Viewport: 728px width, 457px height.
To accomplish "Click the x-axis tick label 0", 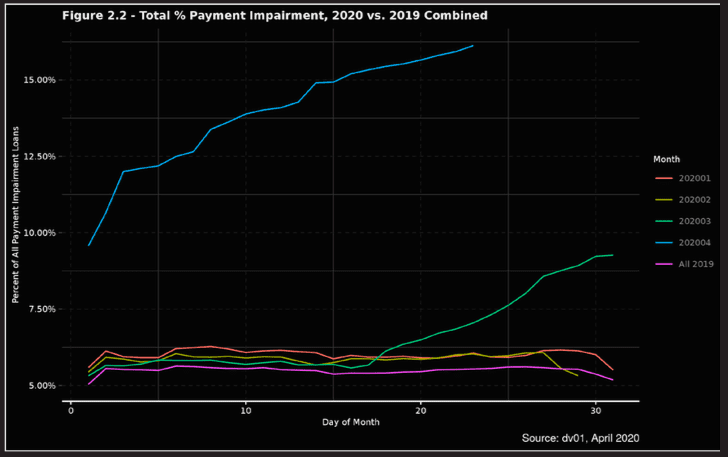I will pyautogui.click(x=71, y=411).
